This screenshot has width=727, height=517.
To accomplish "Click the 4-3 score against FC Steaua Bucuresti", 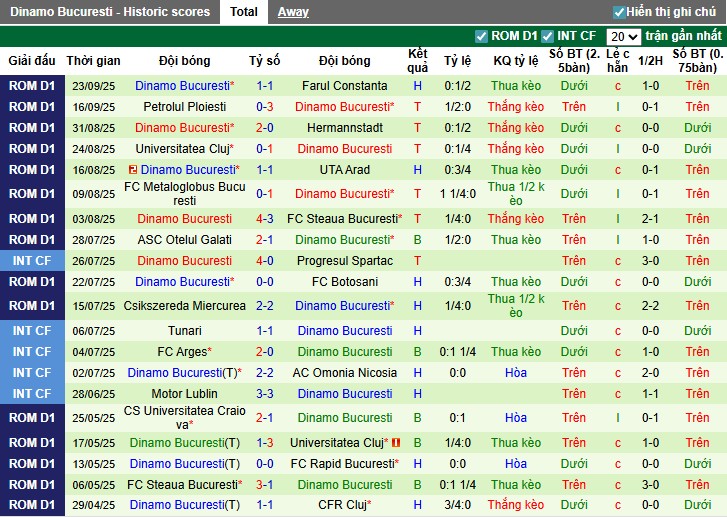I will point(265,219).
